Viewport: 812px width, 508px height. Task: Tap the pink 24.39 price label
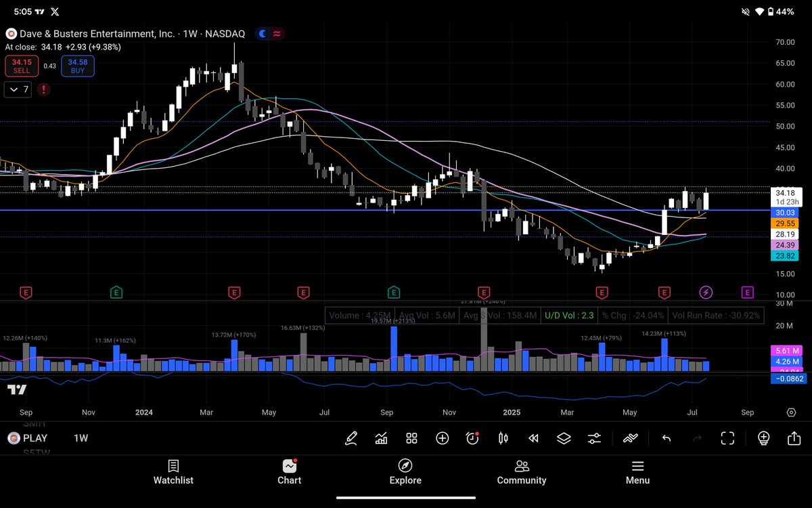click(786, 245)
